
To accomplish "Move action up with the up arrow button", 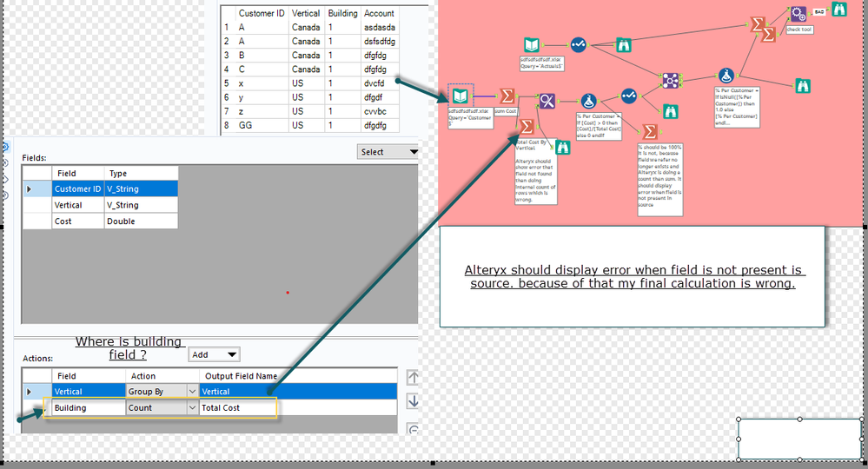I will pyautogui.click(x=413, y=378).
